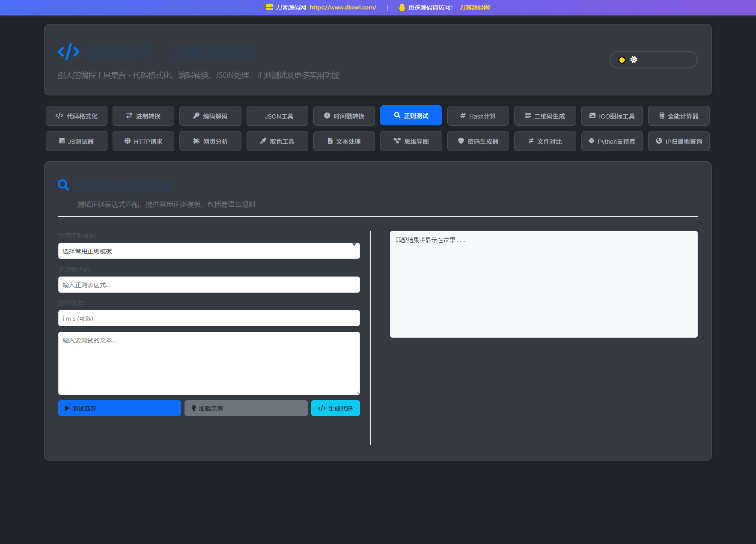Open the 选择常用正则模板 template dropdown

(x=209, y=251)
